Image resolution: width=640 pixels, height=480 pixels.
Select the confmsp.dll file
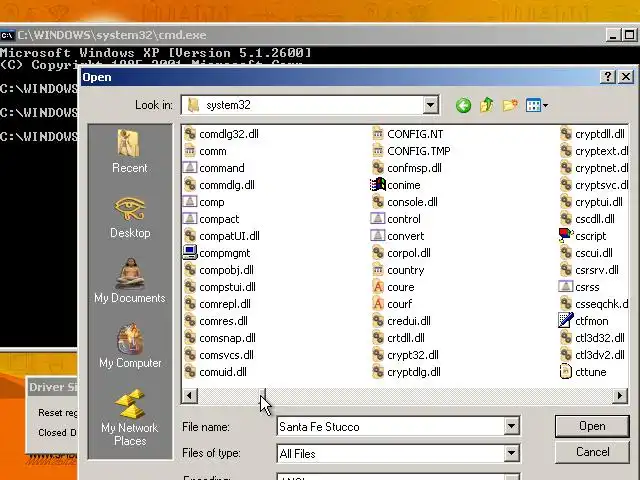(x=407, y=168)
